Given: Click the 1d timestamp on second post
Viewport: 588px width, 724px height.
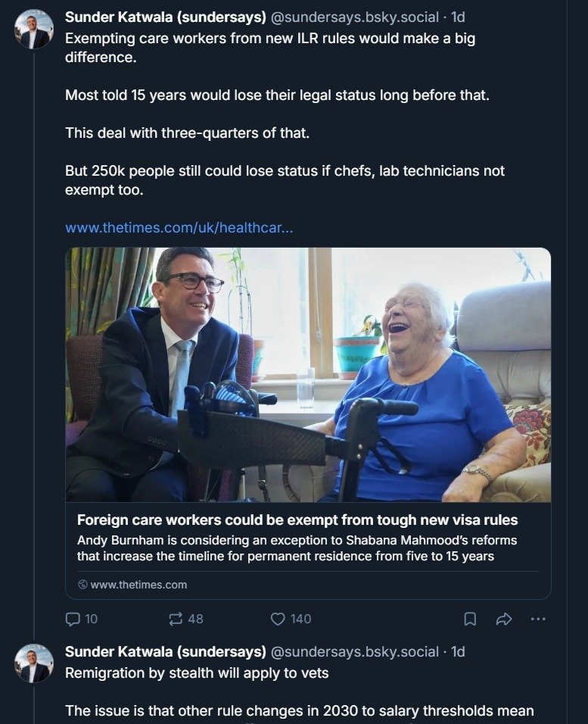Looking at the screenshot, I should click(x=458, y=651).
